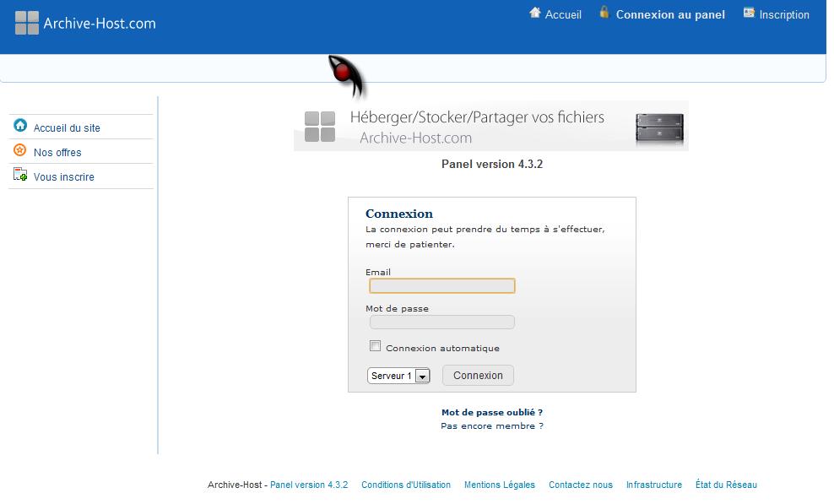Click the sign-up icon beside Vous inscrire
The image size is (834, 504).
tap(20, 174)
